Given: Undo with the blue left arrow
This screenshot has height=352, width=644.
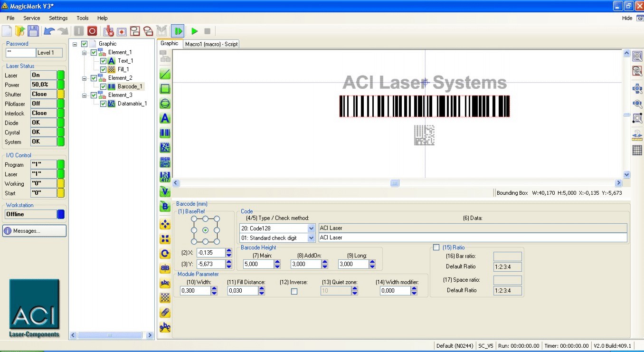Looking at the screenshot, I should pos(49,31).
